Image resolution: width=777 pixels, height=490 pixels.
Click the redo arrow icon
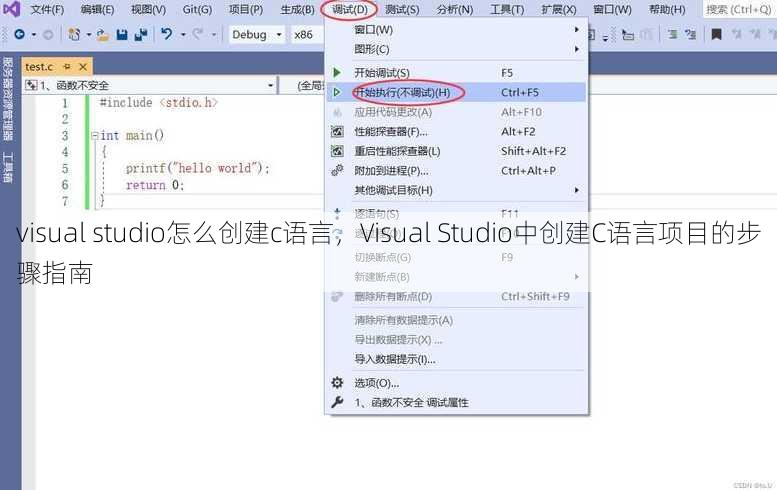198,34
